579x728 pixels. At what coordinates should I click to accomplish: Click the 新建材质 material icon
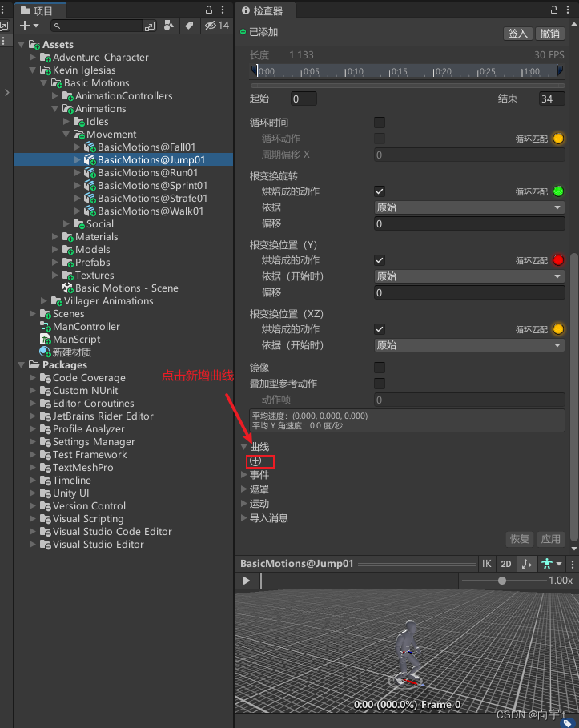pos(45,352)
